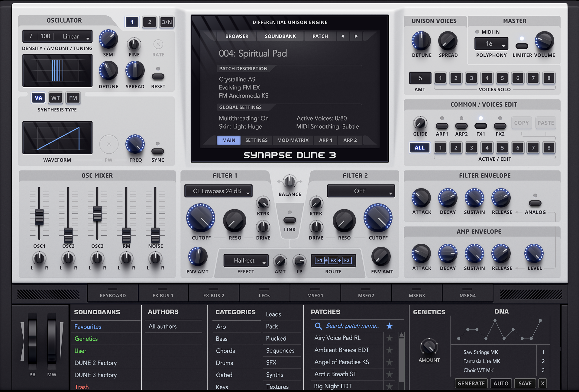Toggle the oscillator SYNC switch
Screen dimensions: 579x392
158,151
